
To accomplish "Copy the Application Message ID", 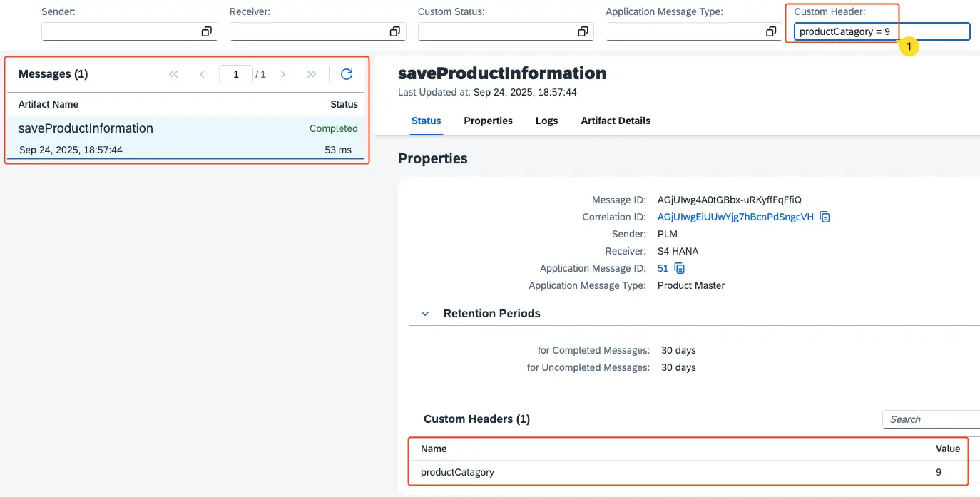I will coord(680,268).
